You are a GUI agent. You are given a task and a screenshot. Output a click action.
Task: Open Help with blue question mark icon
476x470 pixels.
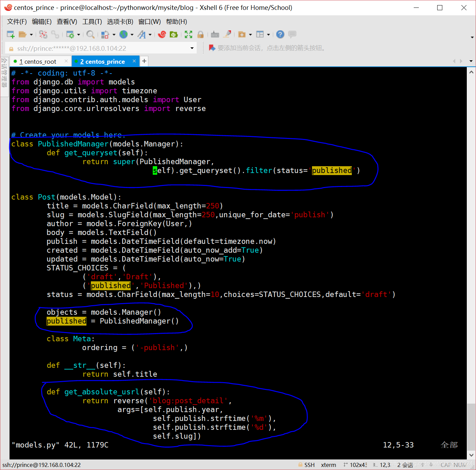[x=280, y=34]
